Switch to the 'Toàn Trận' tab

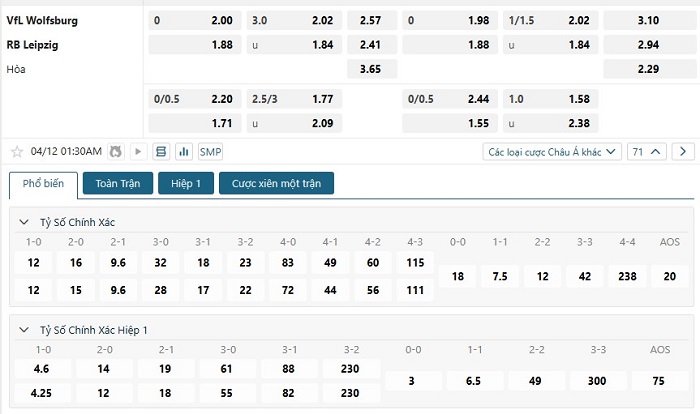click(x=118, y=184)
